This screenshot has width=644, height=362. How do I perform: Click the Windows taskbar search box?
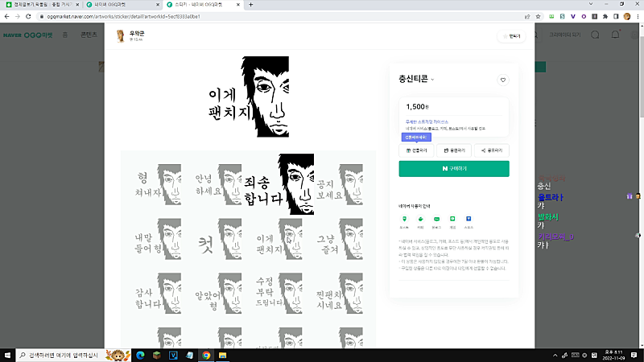pyautogui.click(x=73, y=355)
